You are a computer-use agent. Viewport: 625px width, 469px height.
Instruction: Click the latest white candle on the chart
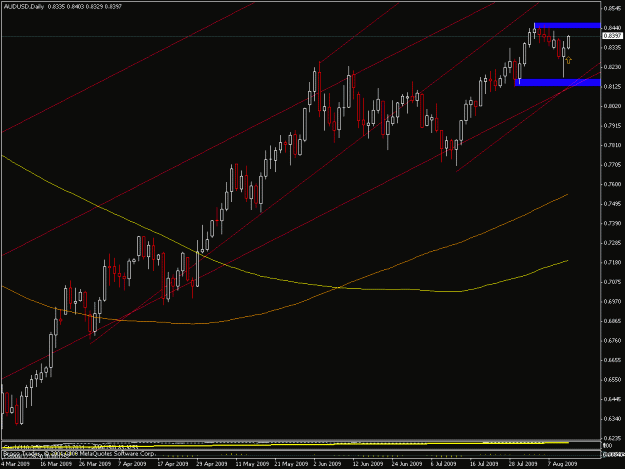568,42
